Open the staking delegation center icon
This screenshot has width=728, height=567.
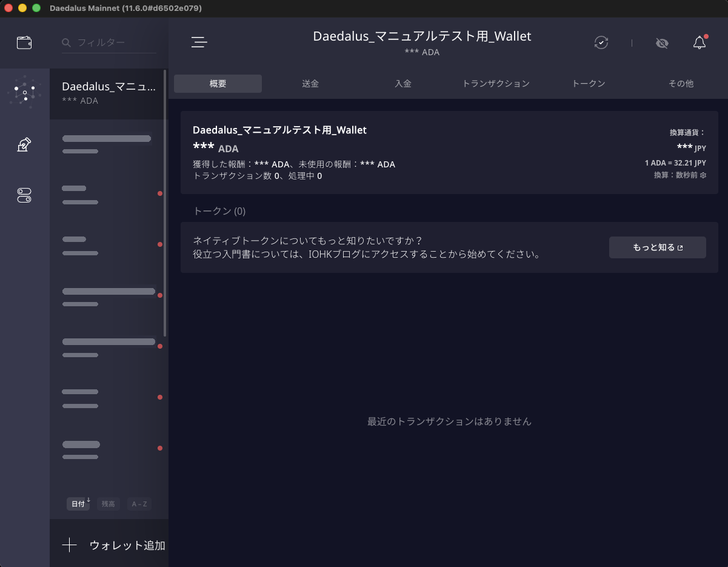pyautogui.click(x=24, y=93)
